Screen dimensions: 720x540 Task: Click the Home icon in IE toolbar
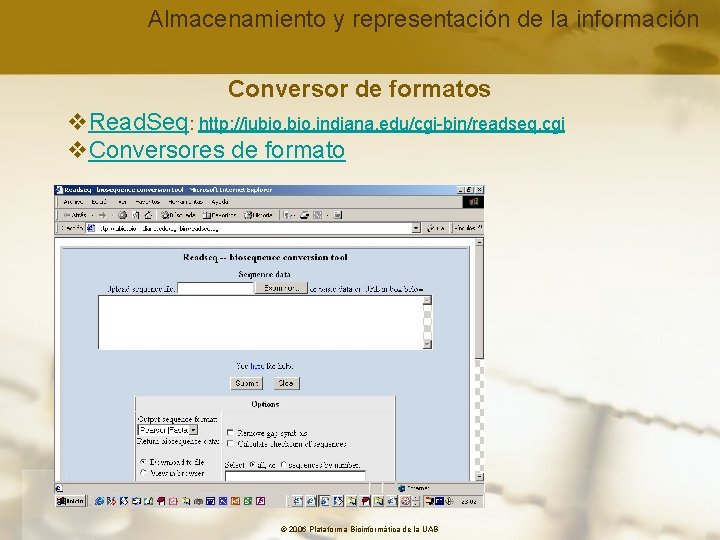pos(148,215)
